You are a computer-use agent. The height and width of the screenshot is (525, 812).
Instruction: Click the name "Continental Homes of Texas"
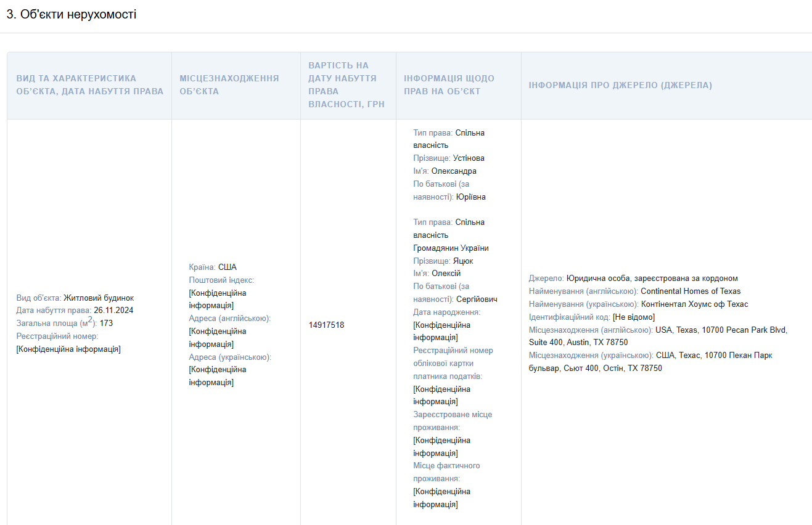pos(691,291)
